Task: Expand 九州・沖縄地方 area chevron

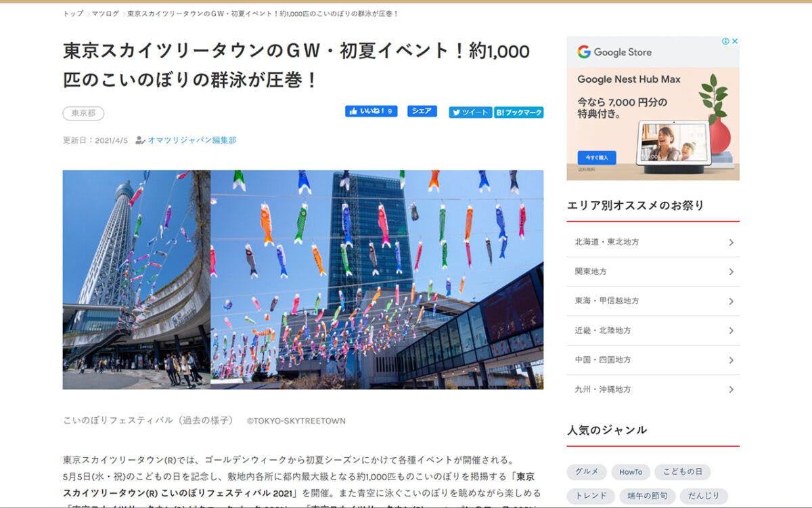Action: click(x=731, y=389)
